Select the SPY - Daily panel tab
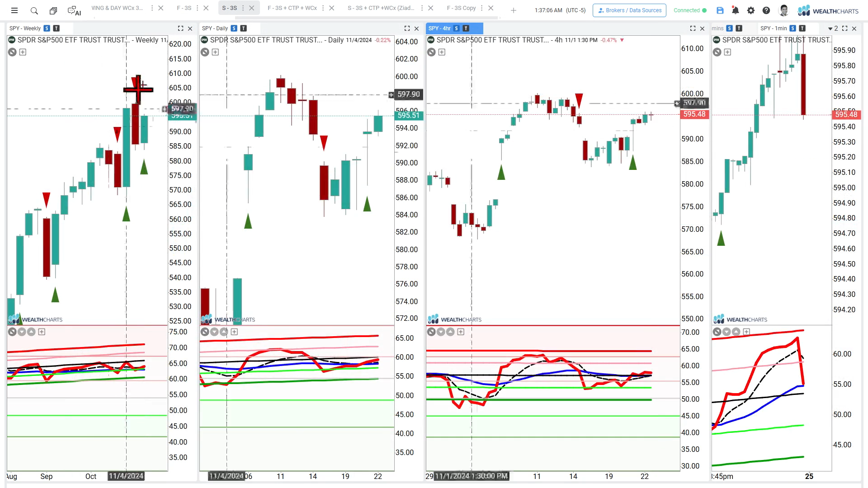868x488 pixels. (x=215, y=28)
